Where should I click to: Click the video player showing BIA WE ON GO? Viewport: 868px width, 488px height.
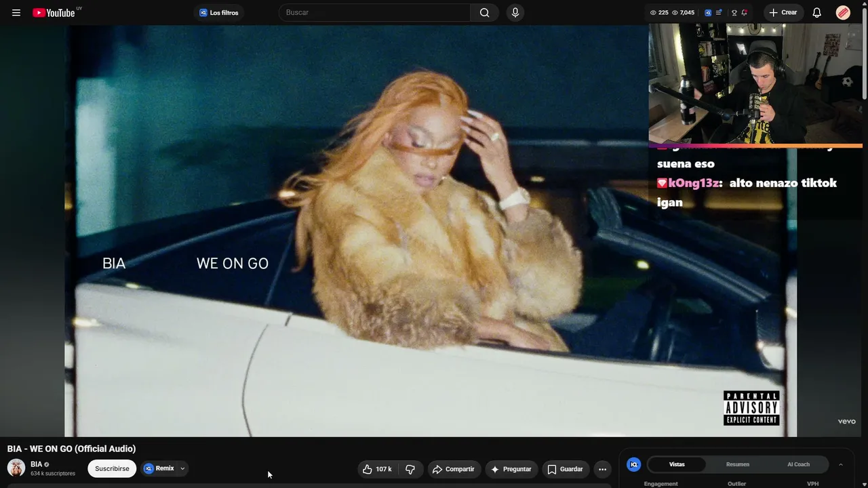pos(431,231)
